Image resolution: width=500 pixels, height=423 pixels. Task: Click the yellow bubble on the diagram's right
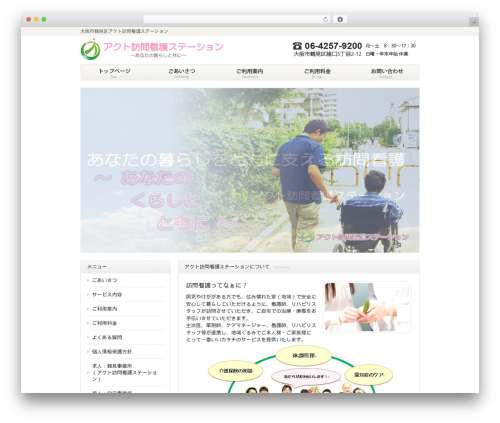369,375
